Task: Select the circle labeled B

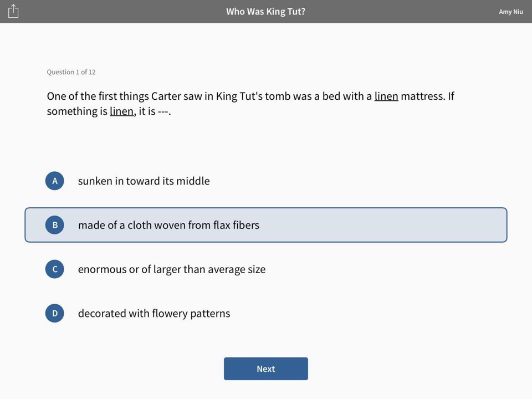Action: point(55,225)
